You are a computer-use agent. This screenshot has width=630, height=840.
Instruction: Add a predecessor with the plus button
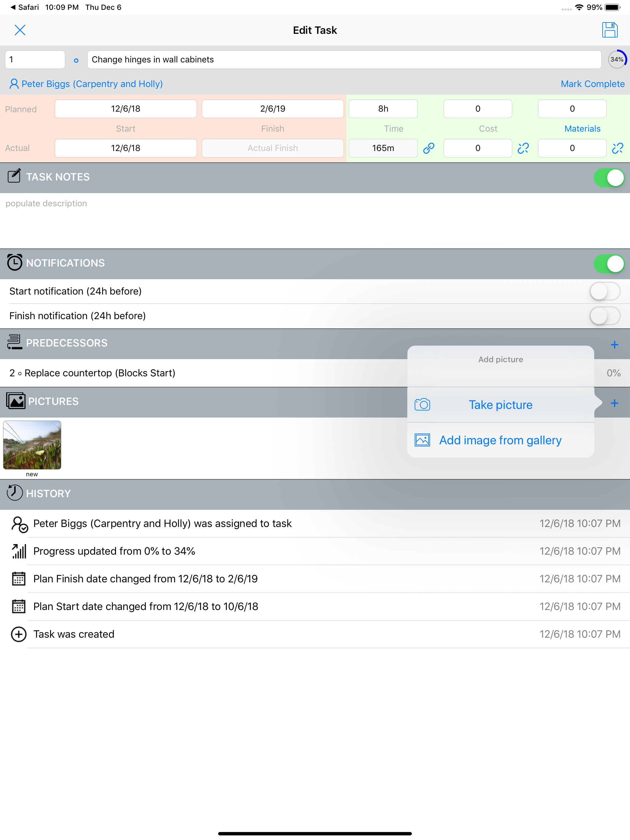[614, 345]
